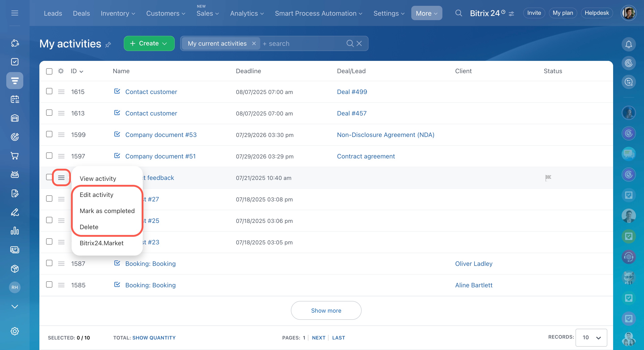Tick the checkbox for activity 1615
Screen dimensions: 644x350
pyautogui.click(x=49, y=91)
